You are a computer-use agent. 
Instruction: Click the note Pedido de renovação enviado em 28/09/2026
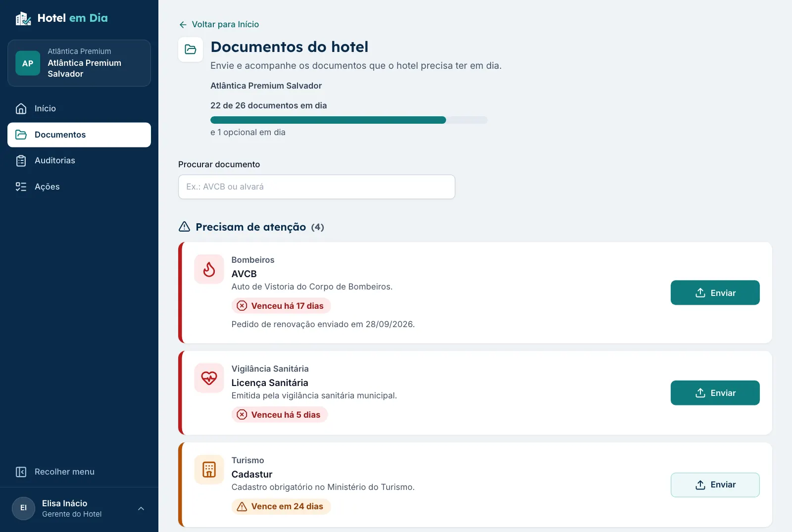[323, 324]
